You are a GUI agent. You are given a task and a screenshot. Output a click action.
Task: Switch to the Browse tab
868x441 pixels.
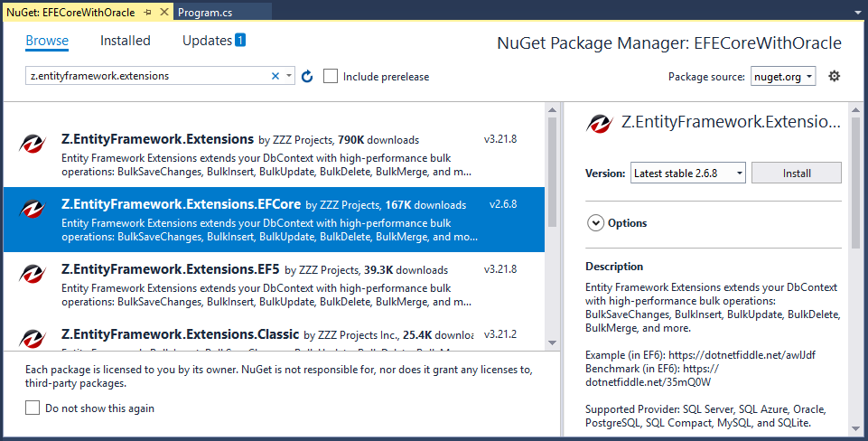point(47,41)
